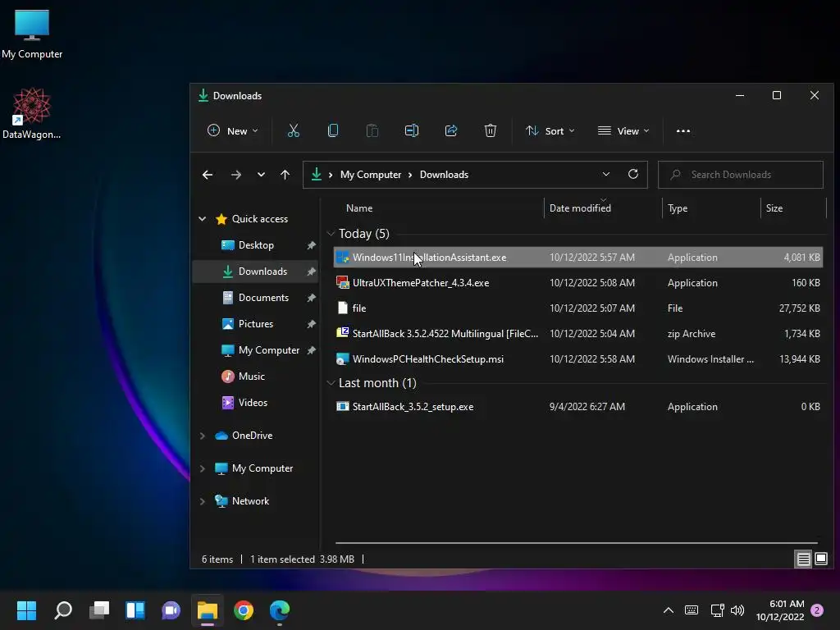Screen dimensions: 840x630
Task: Expand OneDrive in navigation pane
Action: (x=203, y=436)
